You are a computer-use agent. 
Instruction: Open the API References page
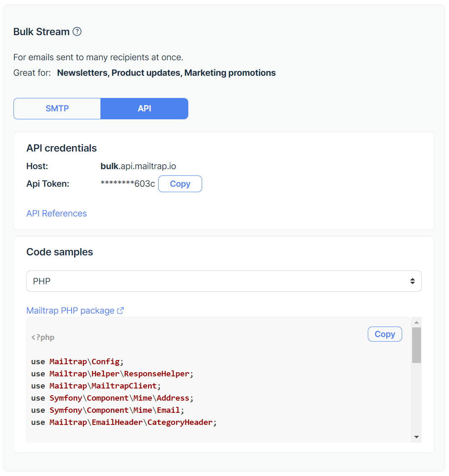[x=56, y=214]
